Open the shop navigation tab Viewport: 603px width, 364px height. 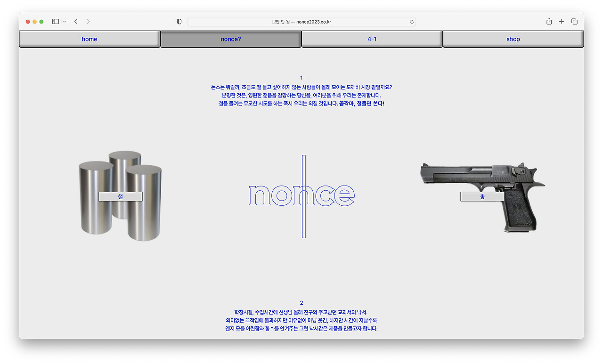coord(513,39)
